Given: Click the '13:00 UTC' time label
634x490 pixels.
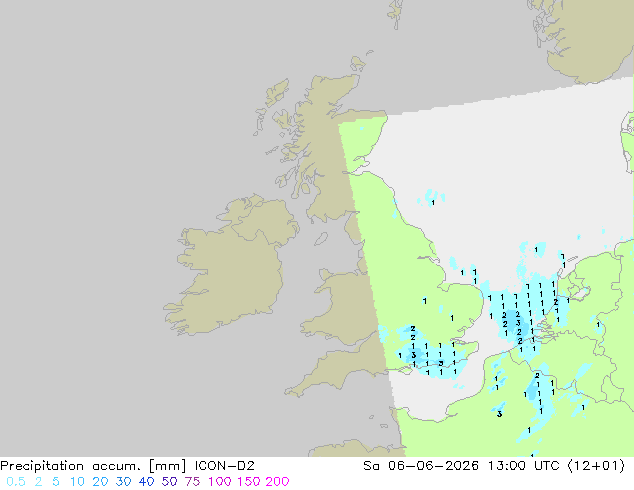Looking at the screenshot, I should point(524,466).
